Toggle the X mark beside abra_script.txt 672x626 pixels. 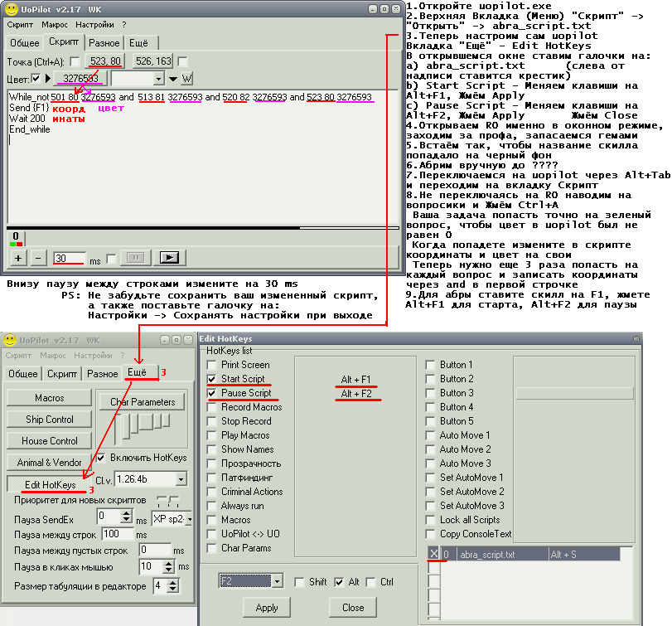[433, 554]
